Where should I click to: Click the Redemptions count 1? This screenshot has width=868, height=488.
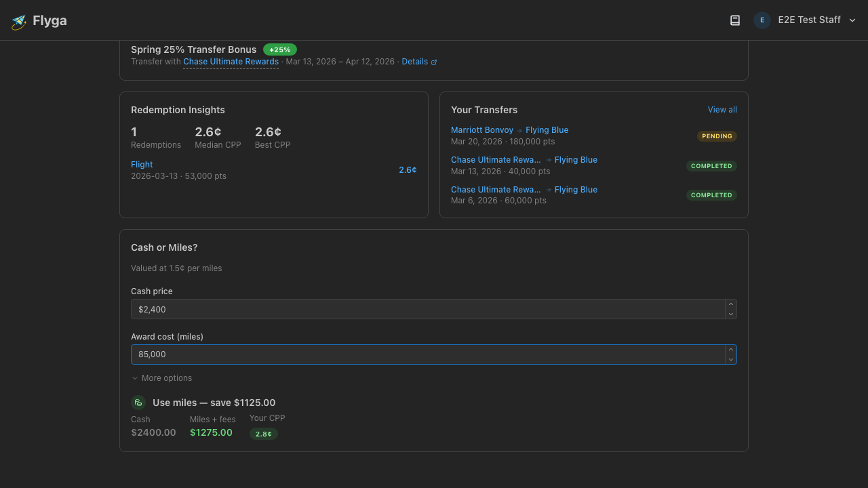coord(134,132)
